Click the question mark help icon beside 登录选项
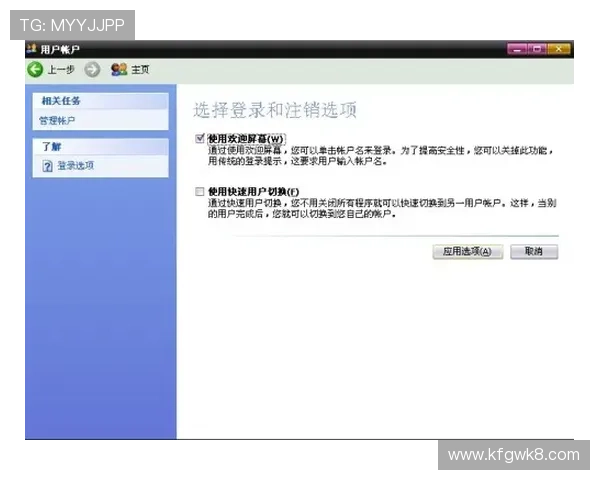The height and width of the screenshot is (480, 600). [x=47, y=166]
